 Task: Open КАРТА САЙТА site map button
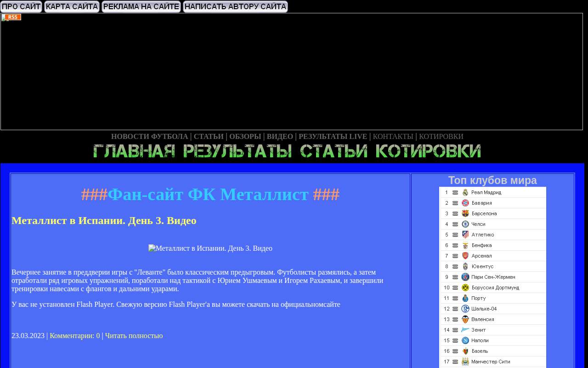[x=72, y=6]
